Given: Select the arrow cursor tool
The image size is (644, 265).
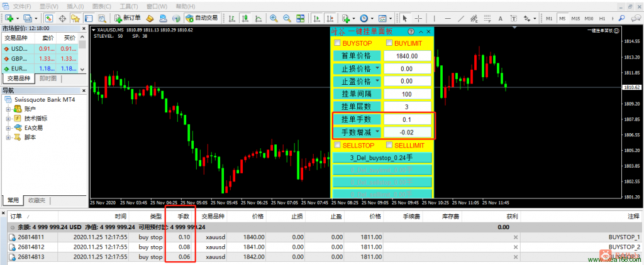Looking at the screenshot, I should click(x=405, y=18).
